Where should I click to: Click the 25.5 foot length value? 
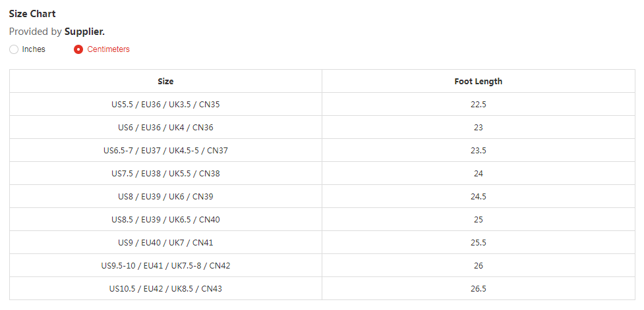[x=478, y=243]
